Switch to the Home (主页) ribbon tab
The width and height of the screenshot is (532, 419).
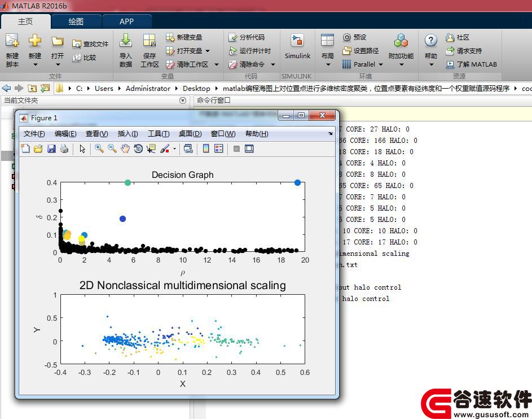(x=25, y=21)
